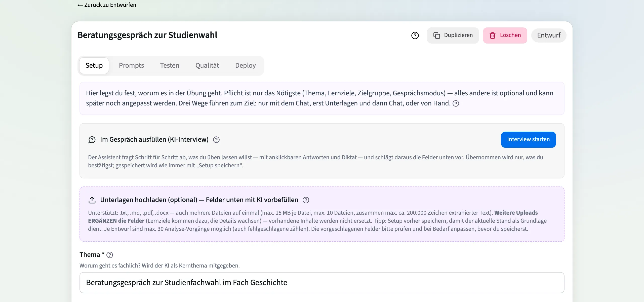Screen dimensions: 644x302
Task: Click the Unterlagen hochladen upload area
Action: [x=322, y=214]
